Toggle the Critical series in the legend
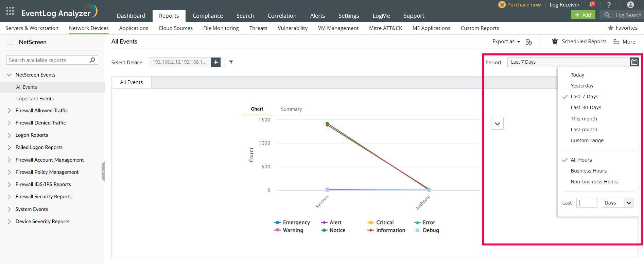 pos(380,222)
